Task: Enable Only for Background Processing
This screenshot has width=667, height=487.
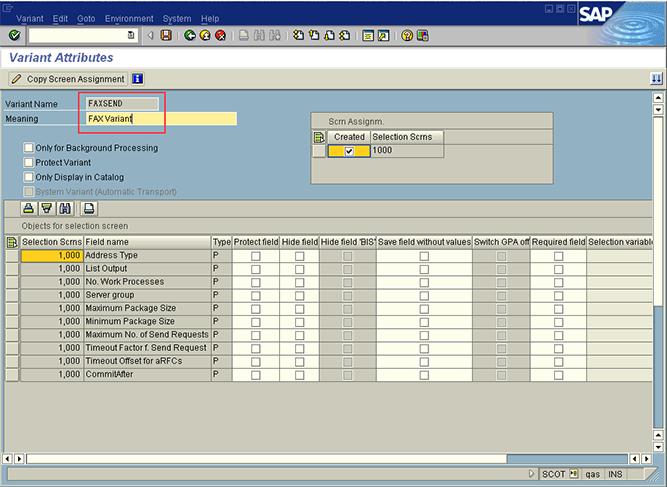Action: [x=29, y=148]
